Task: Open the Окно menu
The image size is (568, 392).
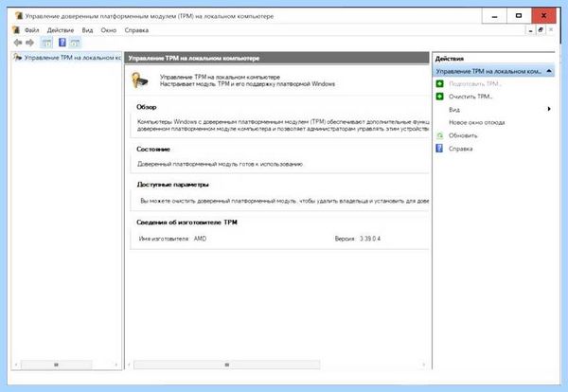Action: coord(108,30)
